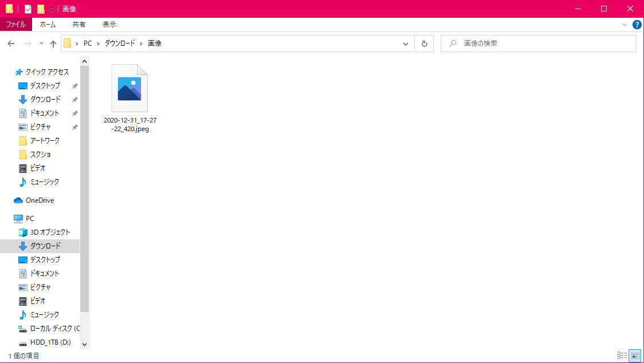
Task: Open Customize Quick Access Toolbar dropdown
Action: click(x=52, y=9)
